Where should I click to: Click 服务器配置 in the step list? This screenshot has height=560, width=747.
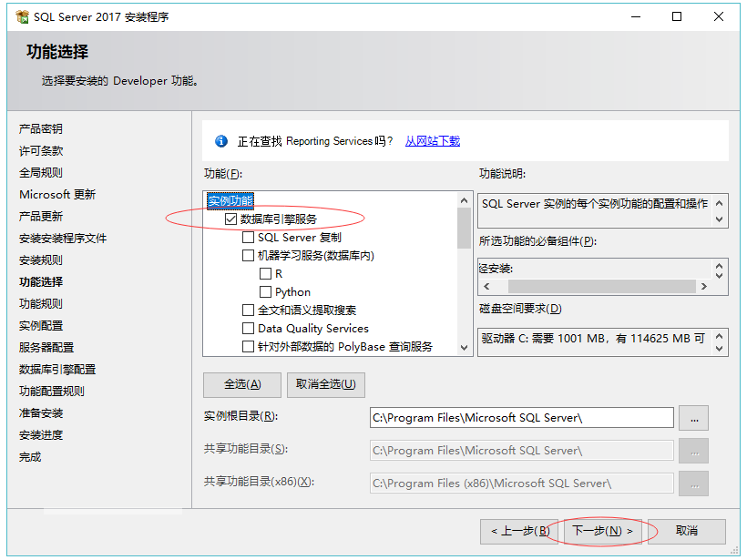[46, 348]
